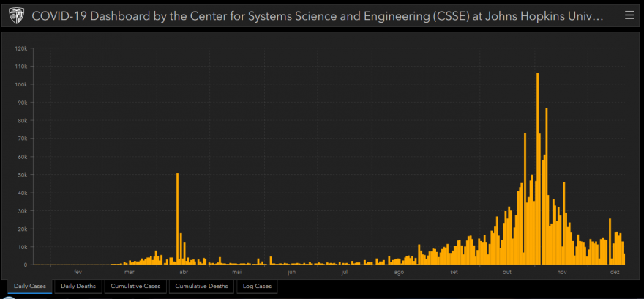Click the fev label on x-axis
The image size is (644, 299).
coord(78,273)
